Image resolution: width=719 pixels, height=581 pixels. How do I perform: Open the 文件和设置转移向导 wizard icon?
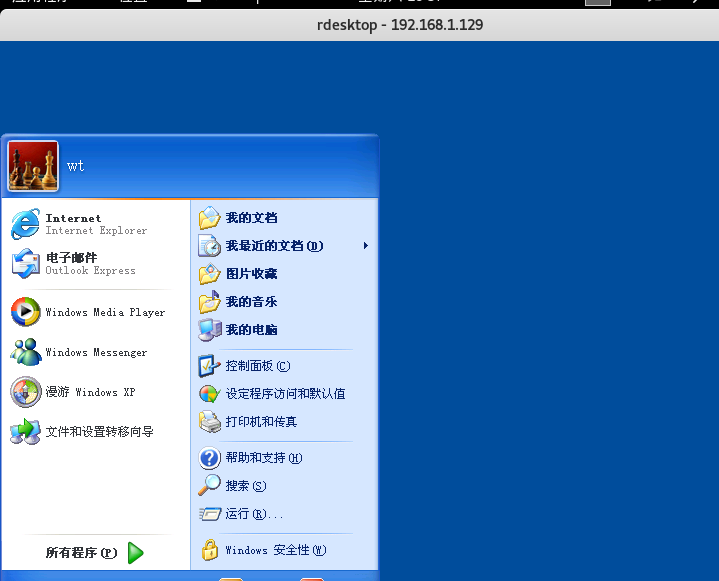26,432
